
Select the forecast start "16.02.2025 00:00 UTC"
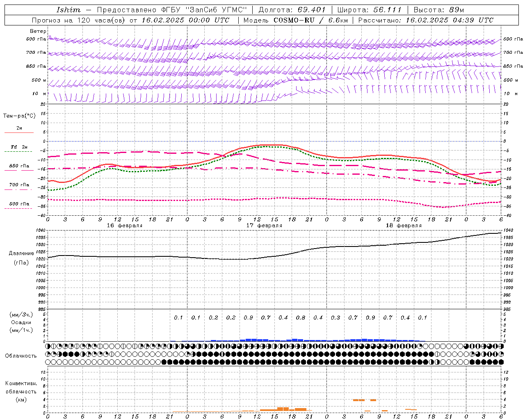point(185,20)
